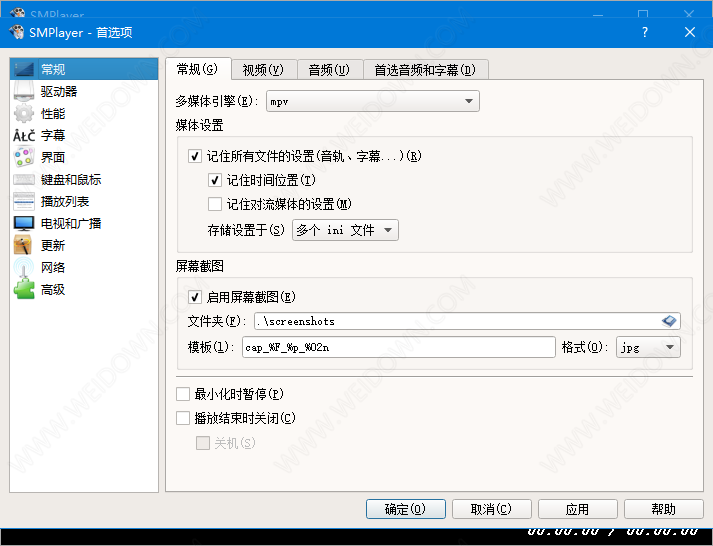Open the 更新 updates icon
Screen dimensions: 713x546
pos(23,245)
